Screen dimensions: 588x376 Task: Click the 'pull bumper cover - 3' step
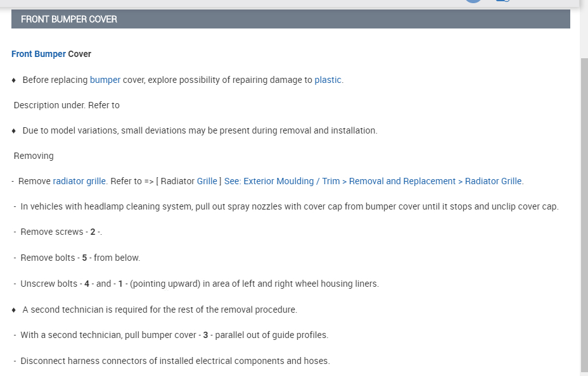pos(174,335)
